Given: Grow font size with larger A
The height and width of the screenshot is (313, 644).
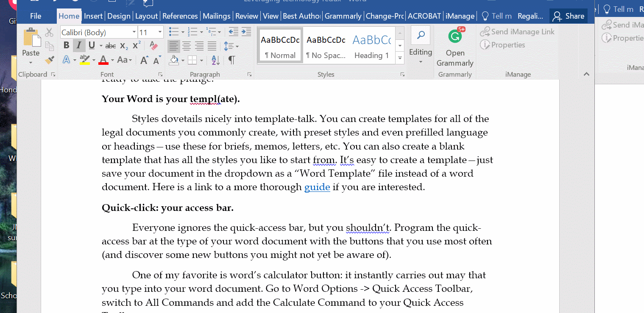Looking at the screenshot, I should 144,60.
